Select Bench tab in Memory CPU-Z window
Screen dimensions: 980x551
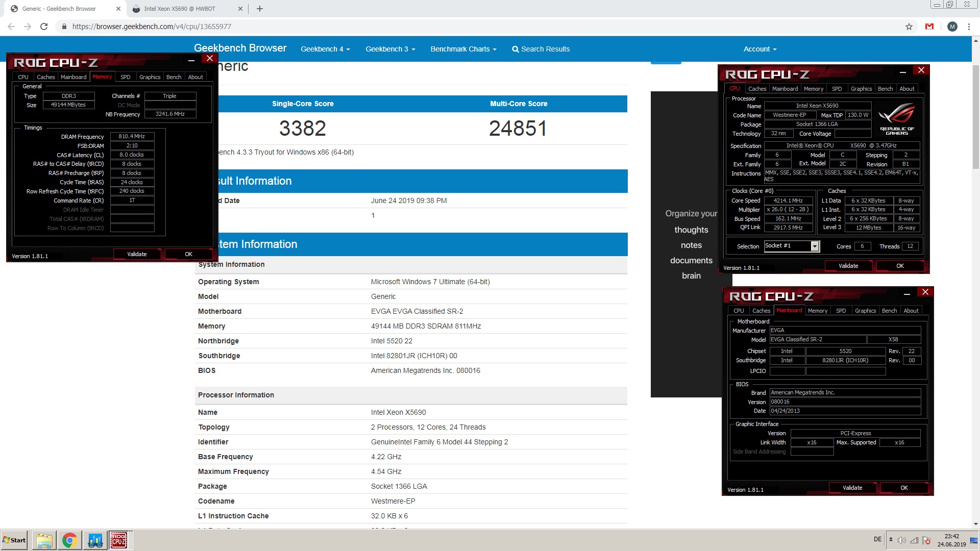point(174,77)
